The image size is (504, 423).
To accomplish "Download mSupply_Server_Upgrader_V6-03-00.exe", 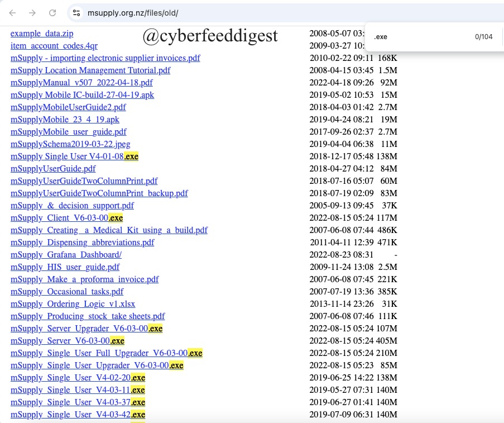I will pos(87,329).
